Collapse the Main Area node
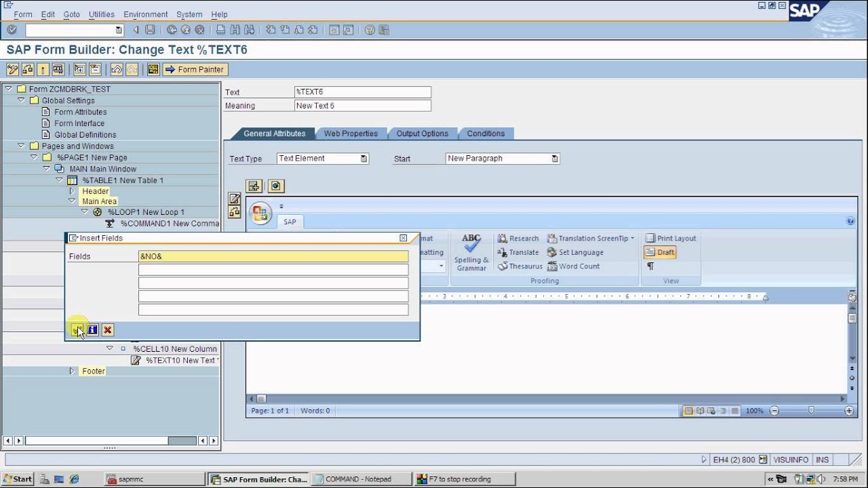The height and width of the screenshot is (488, 868). [72, 201]
